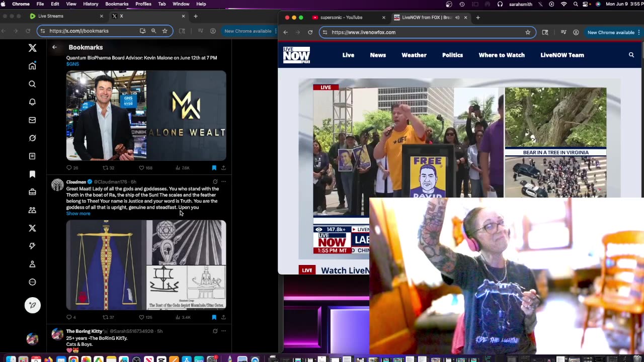This screenshot has height=362, width=644.
Task: Open Grok explain icon on Cloudman post
Action: coord(215,182)
